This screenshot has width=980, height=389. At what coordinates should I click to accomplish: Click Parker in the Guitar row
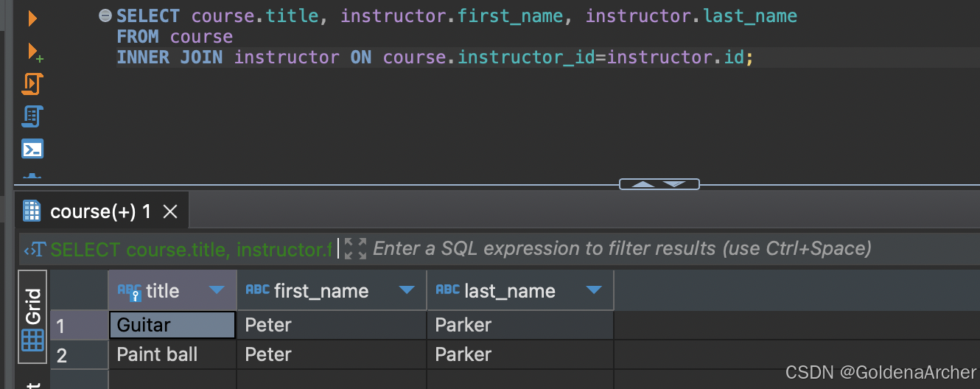coord(520,325)
